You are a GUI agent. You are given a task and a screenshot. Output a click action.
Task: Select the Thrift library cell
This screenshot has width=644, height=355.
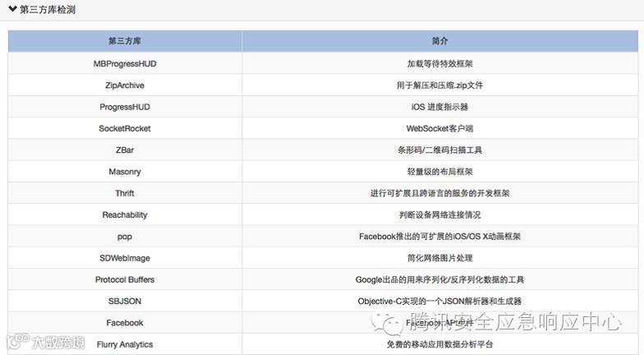click(125, 193)
